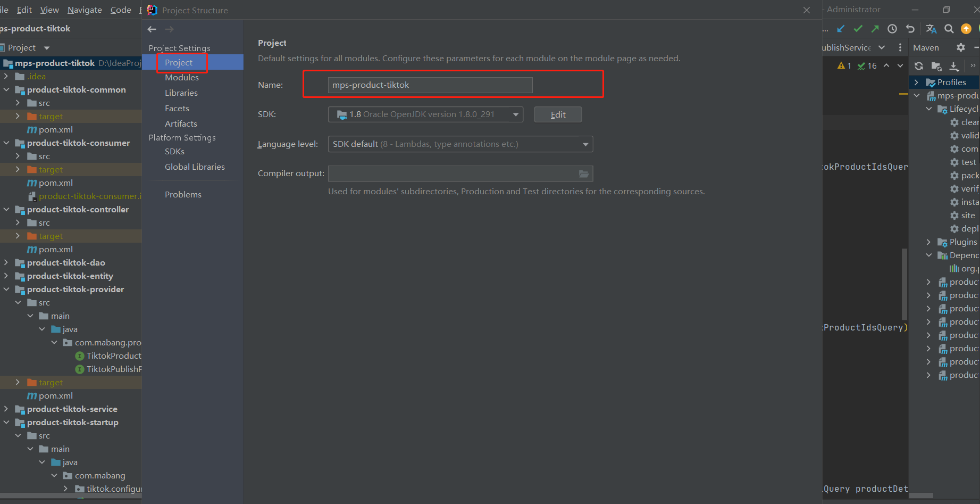
Task: Click Download Sources icon in Maven toolbar
Action: pos(954,66)
